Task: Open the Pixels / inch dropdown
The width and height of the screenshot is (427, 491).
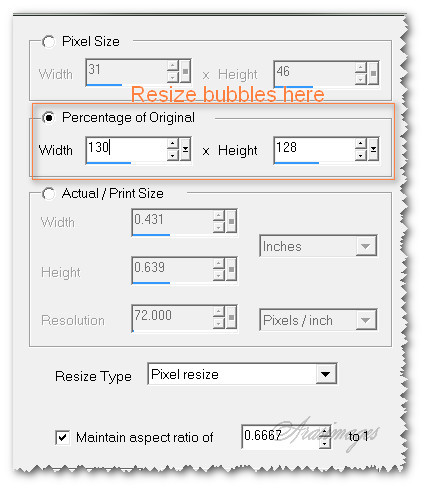Action: coord(366,320)
